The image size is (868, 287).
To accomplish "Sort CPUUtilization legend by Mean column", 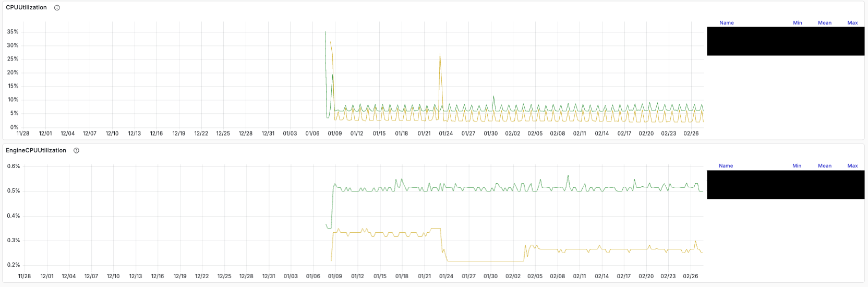I will pyautogui.click(x=824, y=23).
